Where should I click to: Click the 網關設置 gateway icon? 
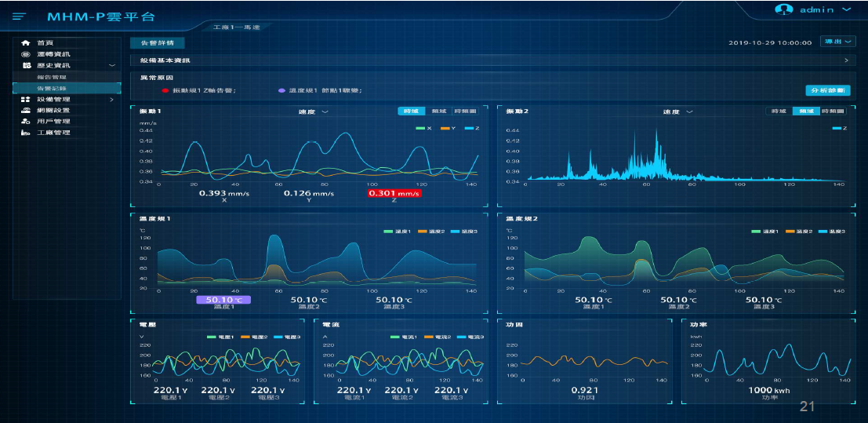(x=26, y=111)
